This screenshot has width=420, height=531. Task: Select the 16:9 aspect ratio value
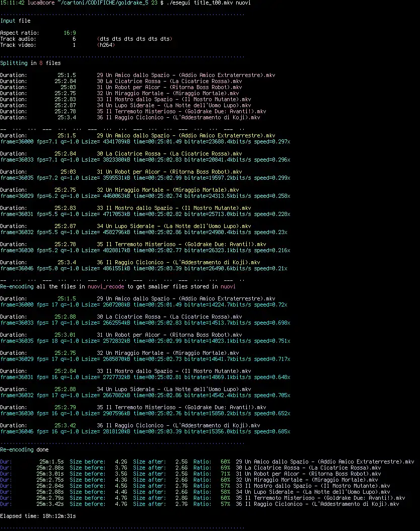click(x=70, y=33)
